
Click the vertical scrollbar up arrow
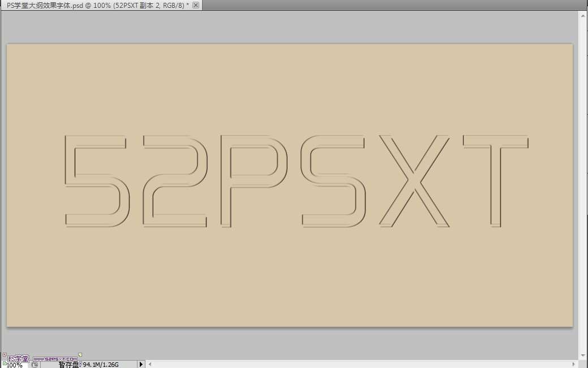click(x=583, y=16)
